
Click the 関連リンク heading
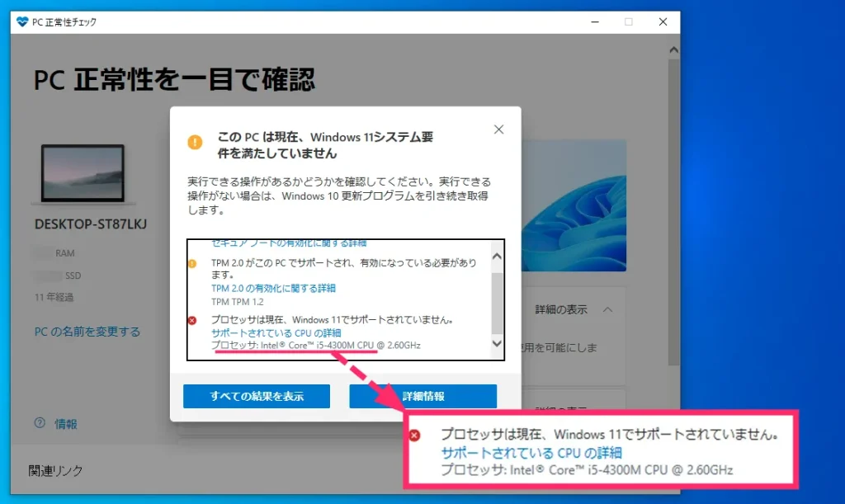pos(55,471)
